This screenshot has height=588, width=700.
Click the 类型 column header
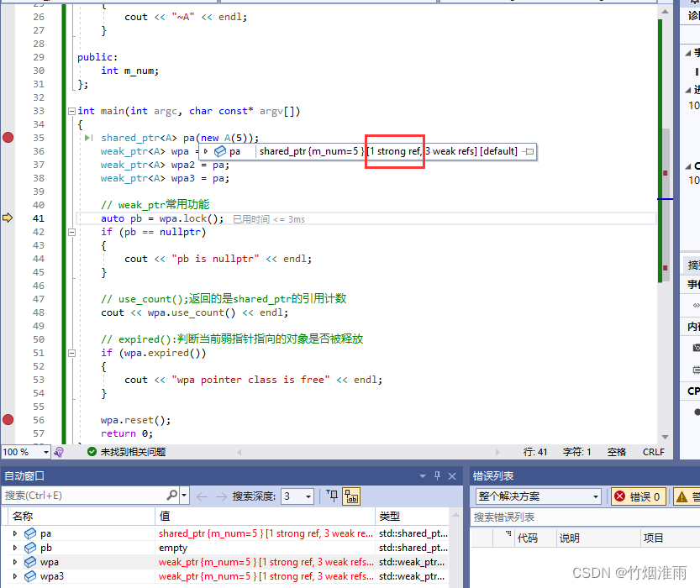[x=412, y=516]
